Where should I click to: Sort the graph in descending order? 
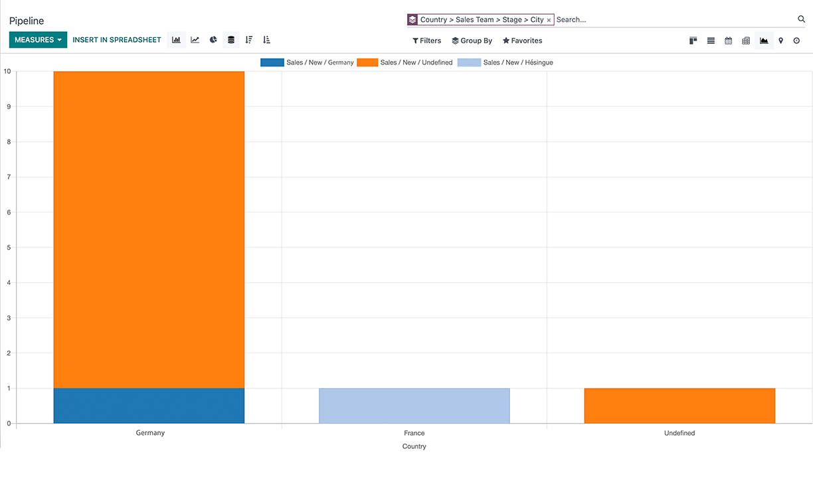click(x=249, y=40)
